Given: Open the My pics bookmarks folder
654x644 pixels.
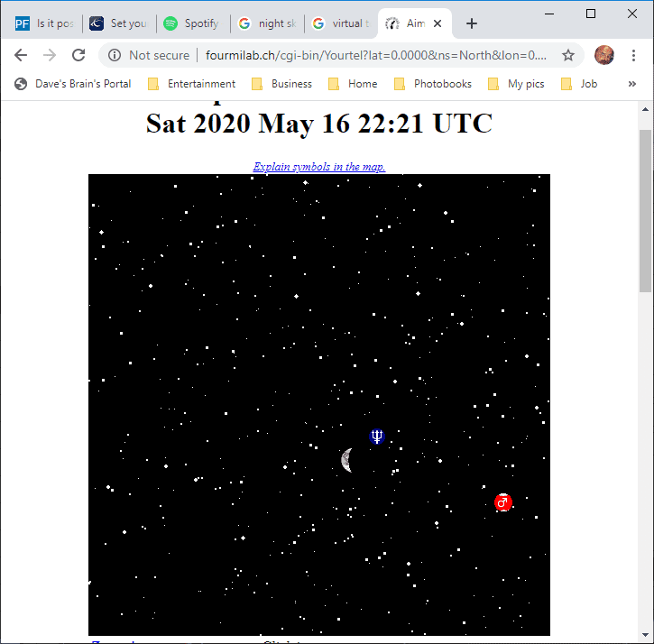Looking at the screenshot, I should point(516,84).
